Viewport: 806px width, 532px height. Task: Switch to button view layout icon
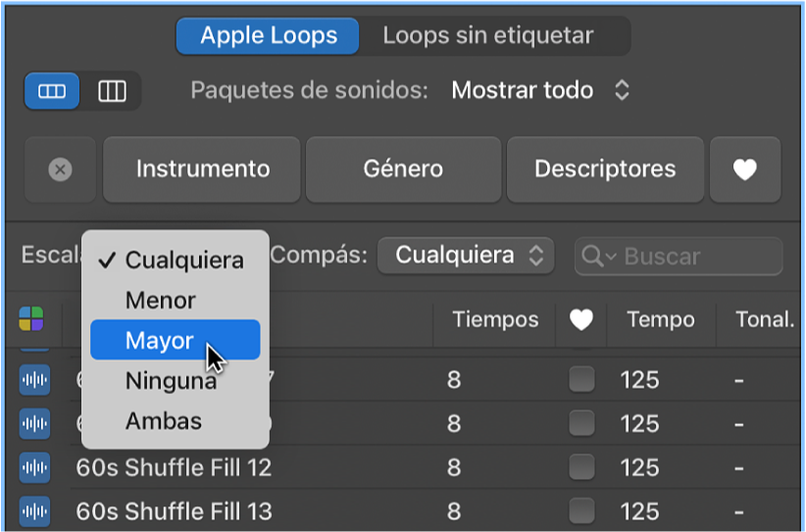(52, 91)
